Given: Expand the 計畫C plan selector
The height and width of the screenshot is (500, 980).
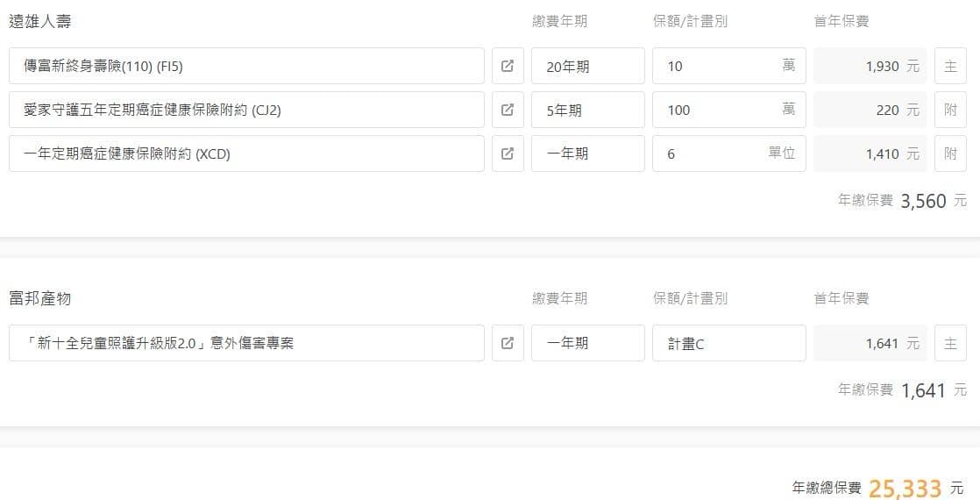Looking at the screenshot, I should click(x=728, y=343).
